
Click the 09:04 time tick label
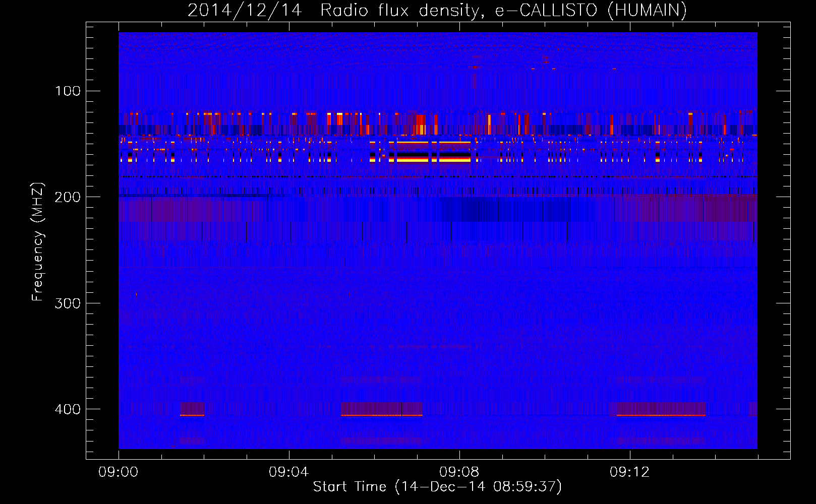click(x=288, y=472)
